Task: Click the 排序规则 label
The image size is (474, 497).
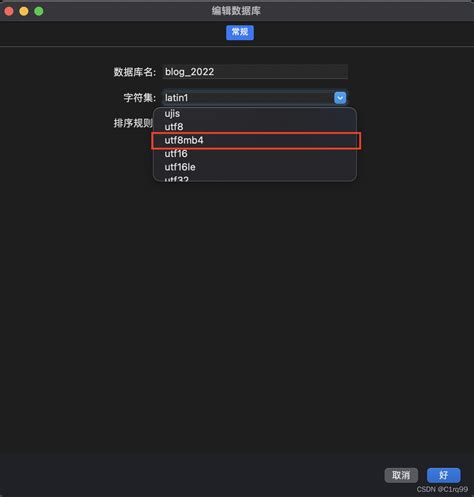Action: click(x=133, y=123)
